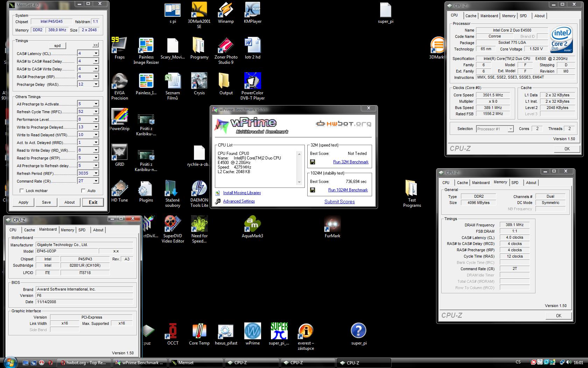Launch HD Tune shortcut

(x=119, y=192)
